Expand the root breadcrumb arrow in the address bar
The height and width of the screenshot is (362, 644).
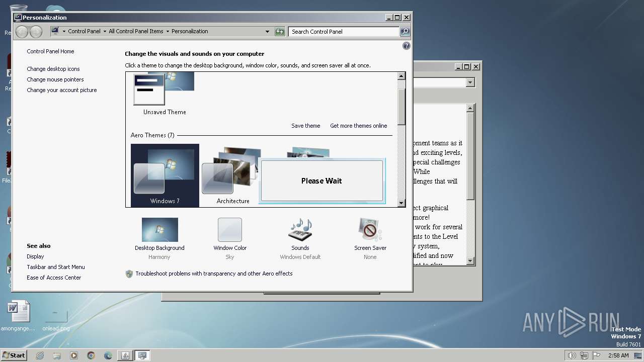click(64, 31)
